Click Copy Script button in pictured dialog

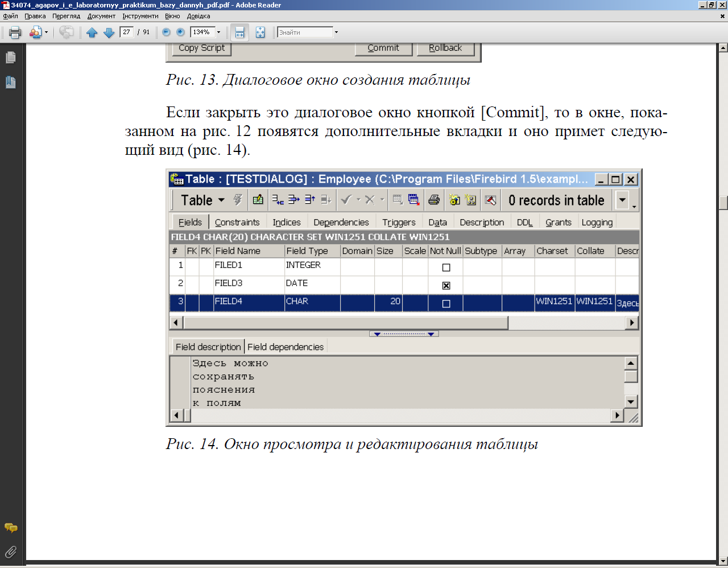point(201,48)
